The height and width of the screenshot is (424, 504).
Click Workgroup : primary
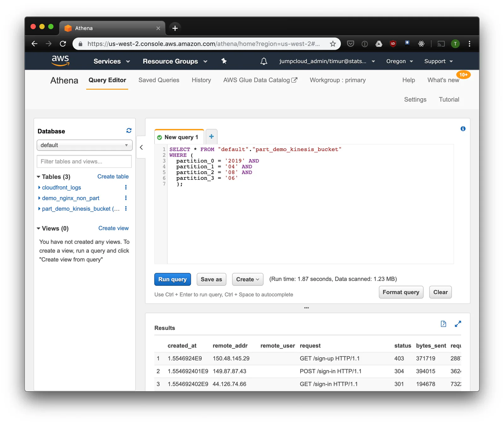pyautogui.click(x=338, y=80)
